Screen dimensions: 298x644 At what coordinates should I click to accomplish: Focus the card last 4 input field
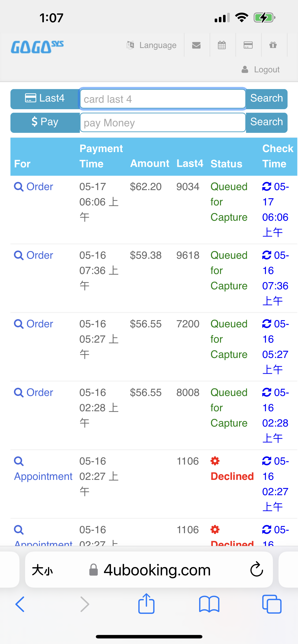pos(163,99)
